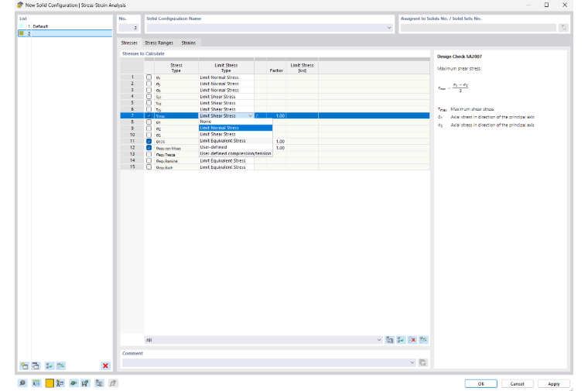Click the yellow color swatch in bottom toolbar

point(50,383)
